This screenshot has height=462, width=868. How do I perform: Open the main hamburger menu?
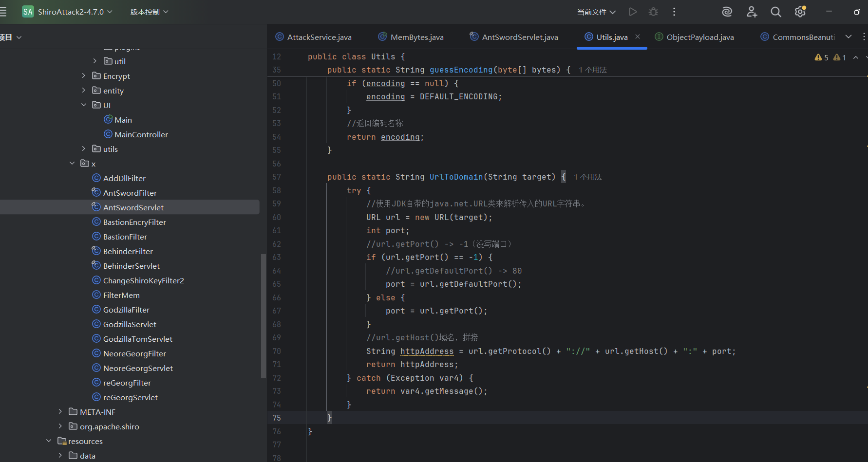tap(3, 12)
